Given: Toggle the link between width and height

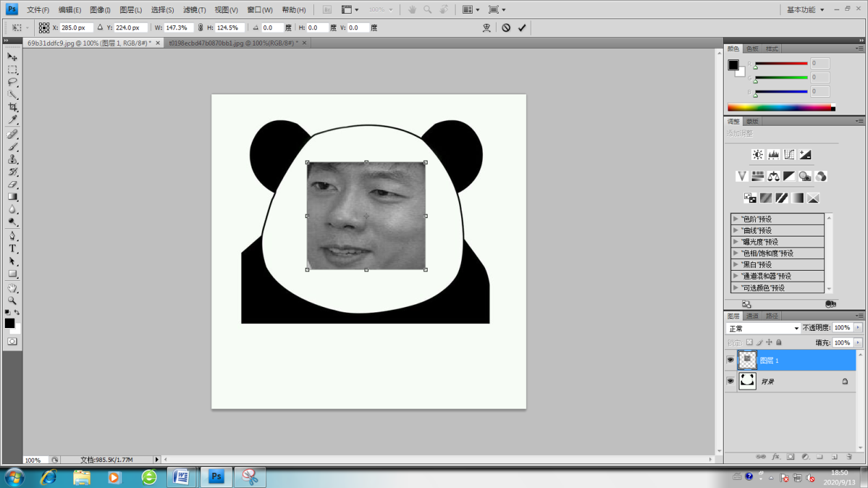Looking at the screenshot, I should pyautogui.click(x=200, y=28).
